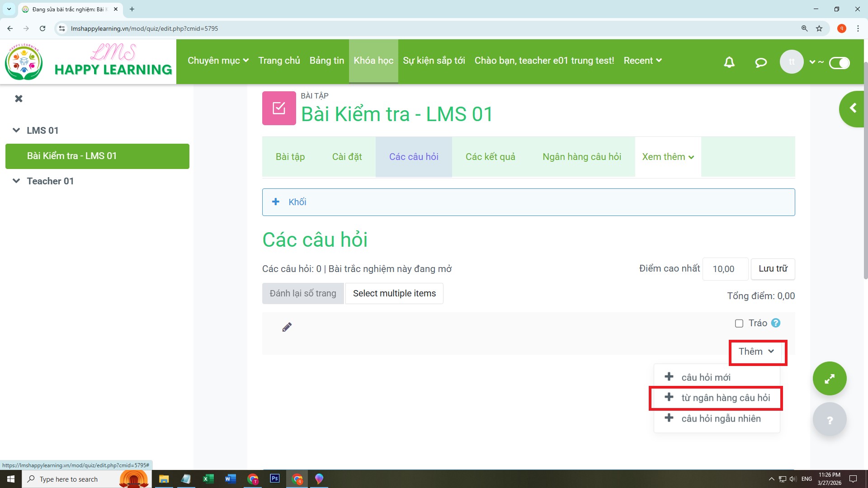
Task: Collapse the LMS 01 section
Action: pos(16,130)
